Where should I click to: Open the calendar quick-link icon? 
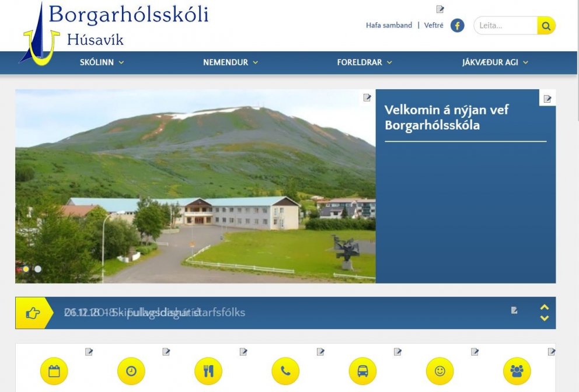pos(54,370)
